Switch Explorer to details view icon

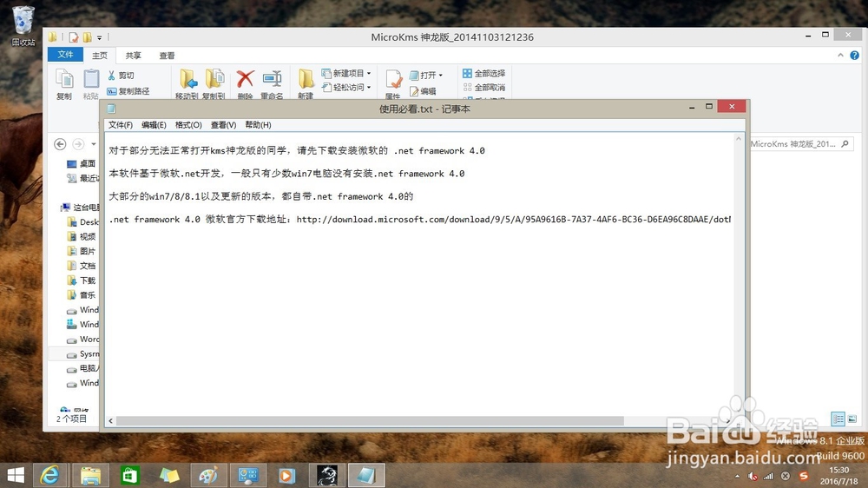coord(838,419)
